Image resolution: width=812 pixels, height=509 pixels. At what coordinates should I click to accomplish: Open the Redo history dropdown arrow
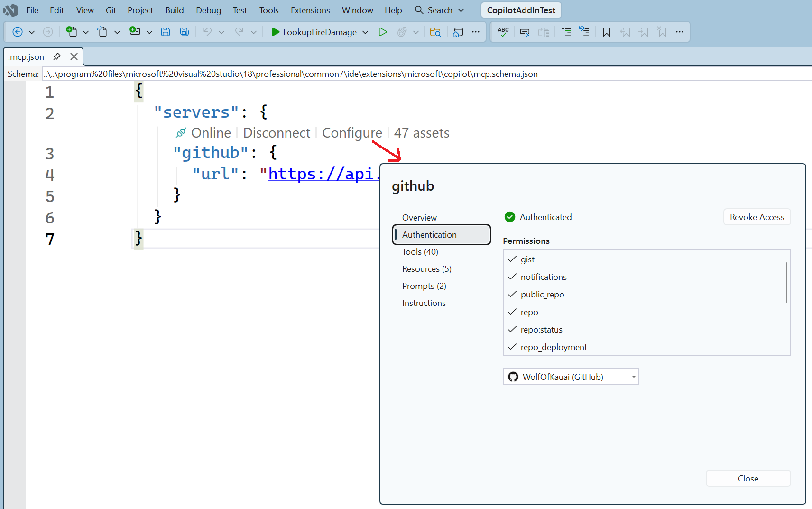point(254,32)
